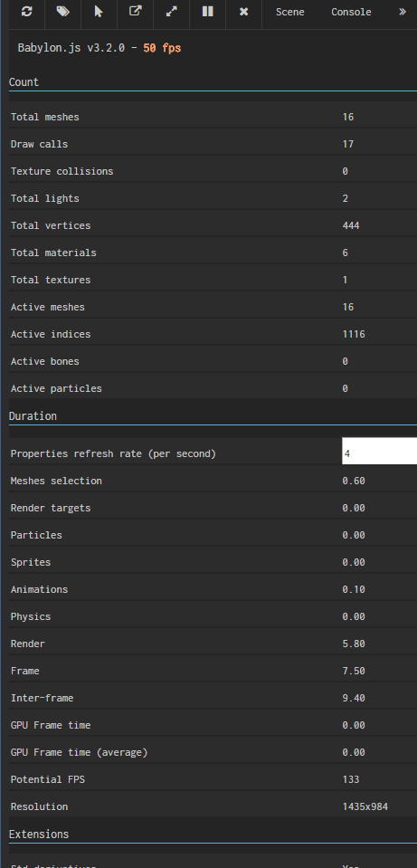Image resolution: width=417 pixels, height=868 pixels.
Task: Select the GPU Frame time row
Action: [x=213, y=725]
